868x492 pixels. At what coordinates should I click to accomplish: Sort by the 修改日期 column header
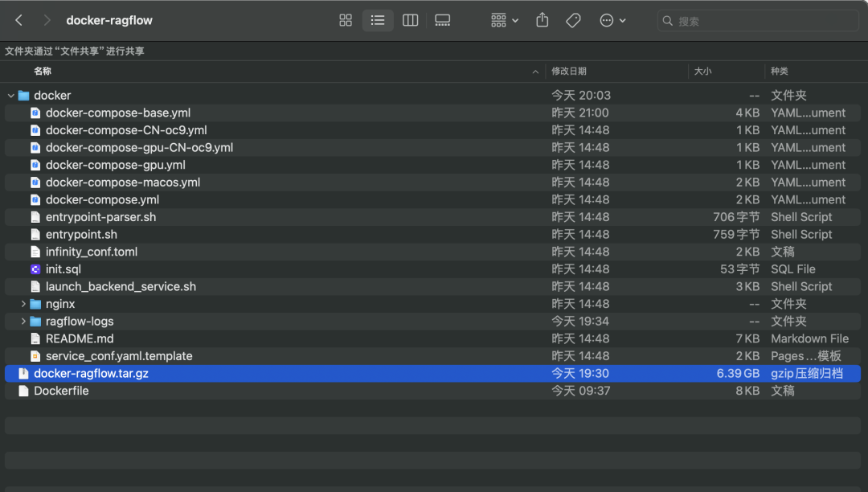(x=569, y=71)
